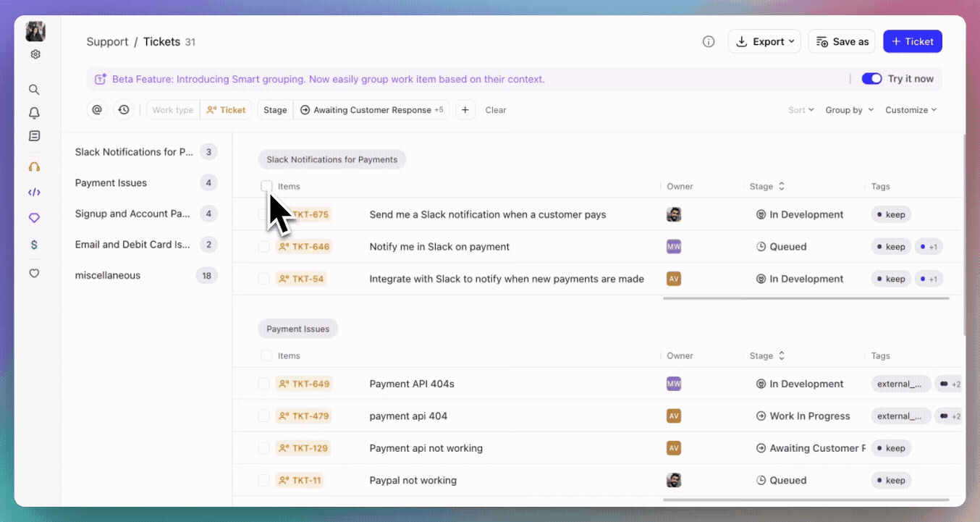Click MW owner avatar for TKT-649
This screenshot has height=522, width=980.
674,384
